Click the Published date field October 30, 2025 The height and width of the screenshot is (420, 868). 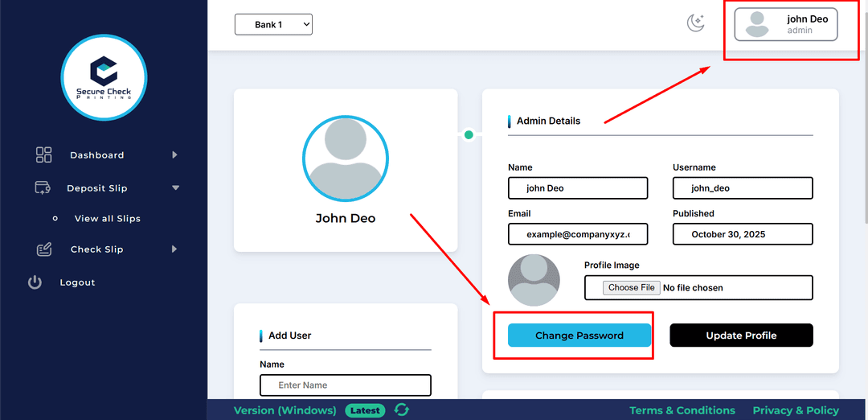743,234
